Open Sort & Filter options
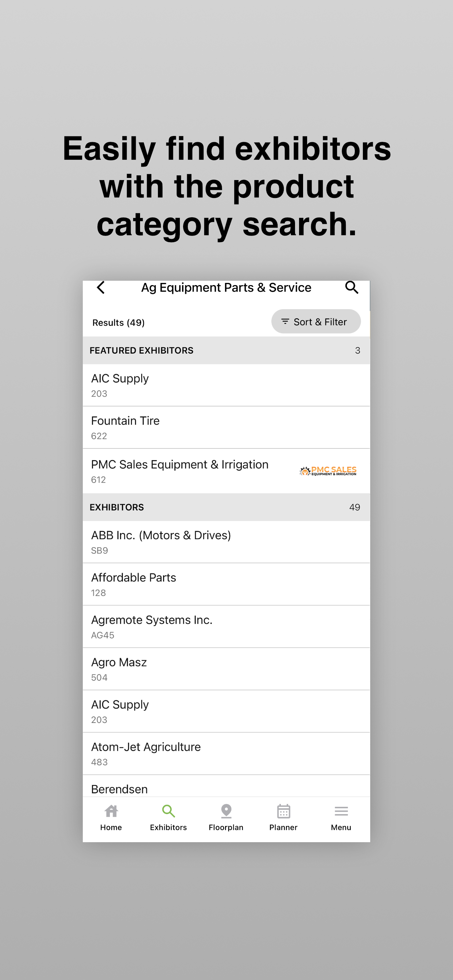This screenshot has height=980, width=453. (315, 322)
